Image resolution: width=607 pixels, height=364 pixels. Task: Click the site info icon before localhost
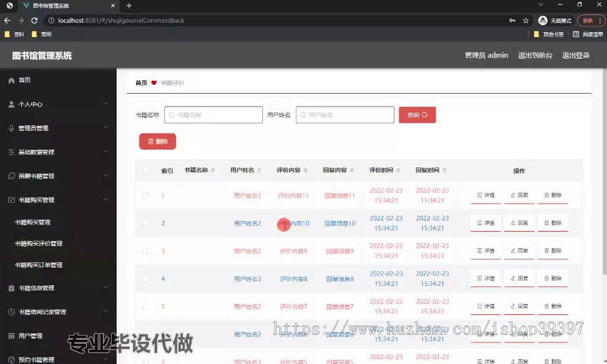[51, 20]
